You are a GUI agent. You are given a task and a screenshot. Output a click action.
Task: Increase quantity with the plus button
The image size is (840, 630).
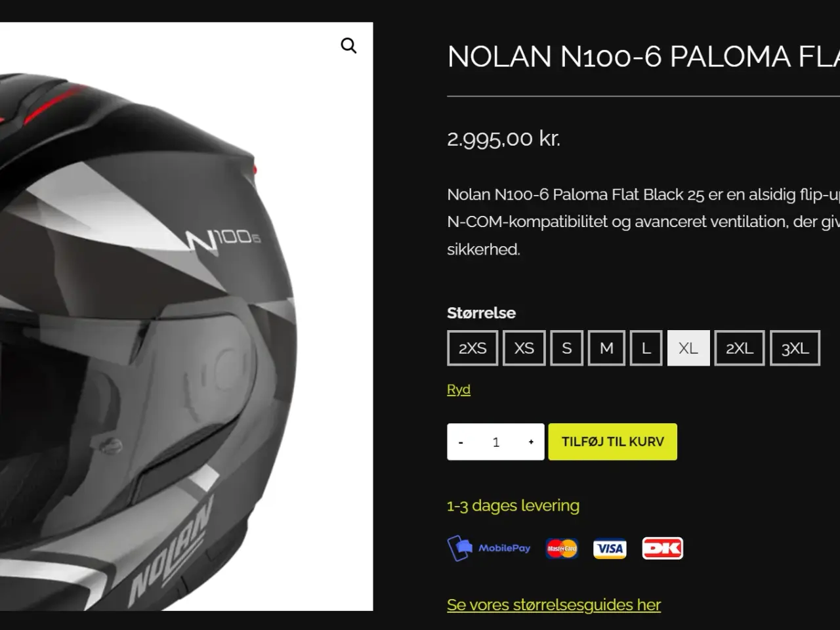point(531,442)
